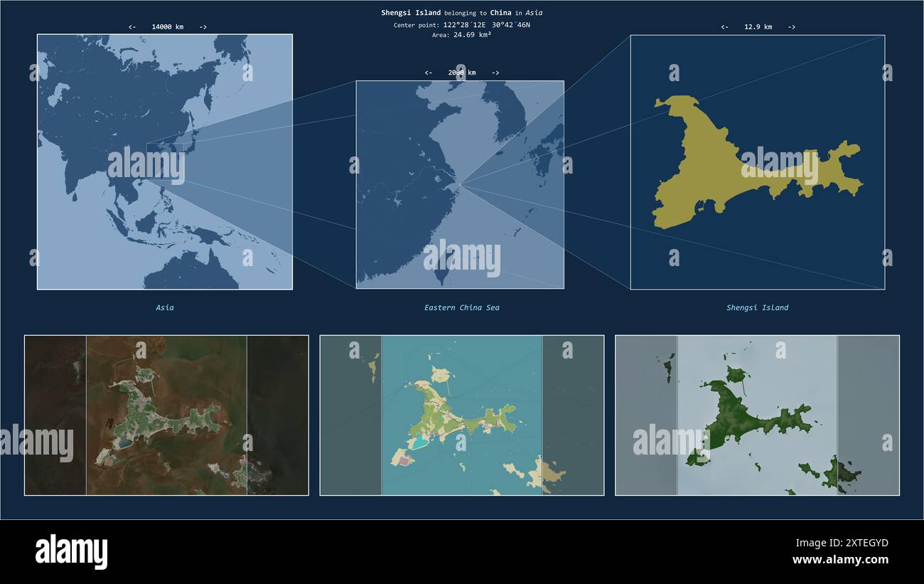Click the 2000 km scale indicator

tap(462, 73)
